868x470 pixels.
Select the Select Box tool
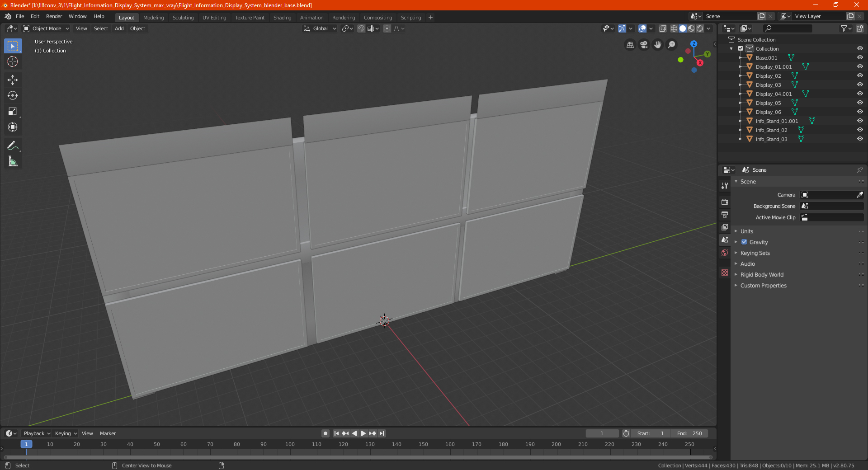pyautogui.click(x=13, y=46)
